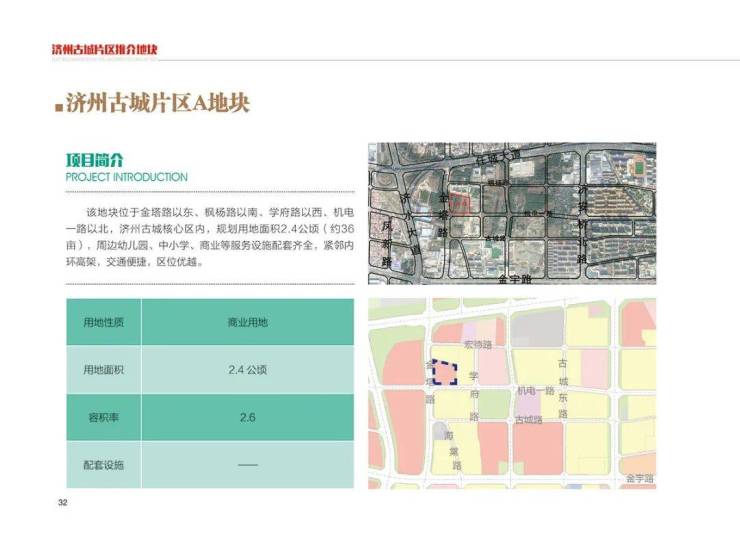740x545 pixels.
Task: Click the PROJECT INTRODUCTION subtitle
Action: 126,177
